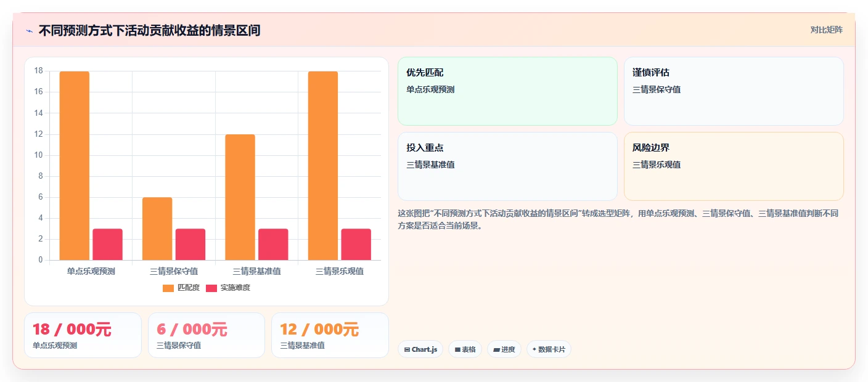The image size is (868, 382).
Task: Click the 18 / 000元 stat card
Action: point(83,335)
